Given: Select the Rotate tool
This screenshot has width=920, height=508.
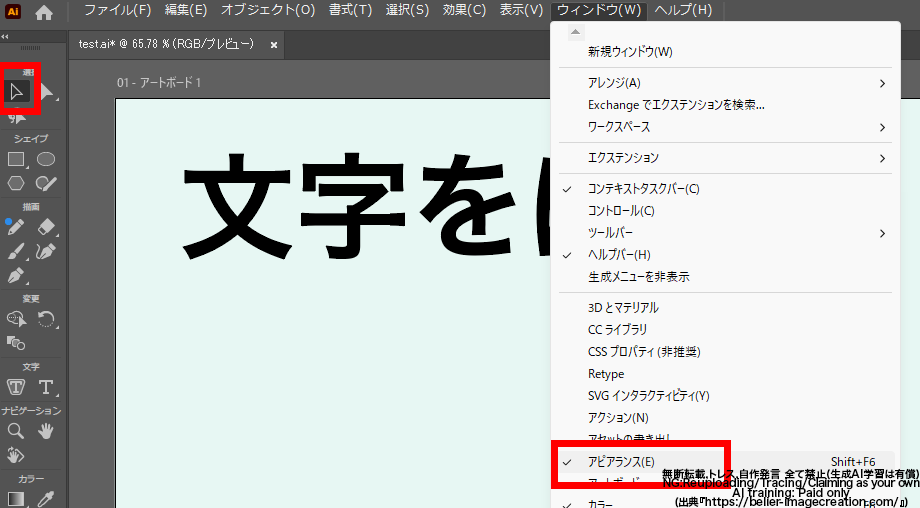Looking at the screenshot, I should 46,319.
